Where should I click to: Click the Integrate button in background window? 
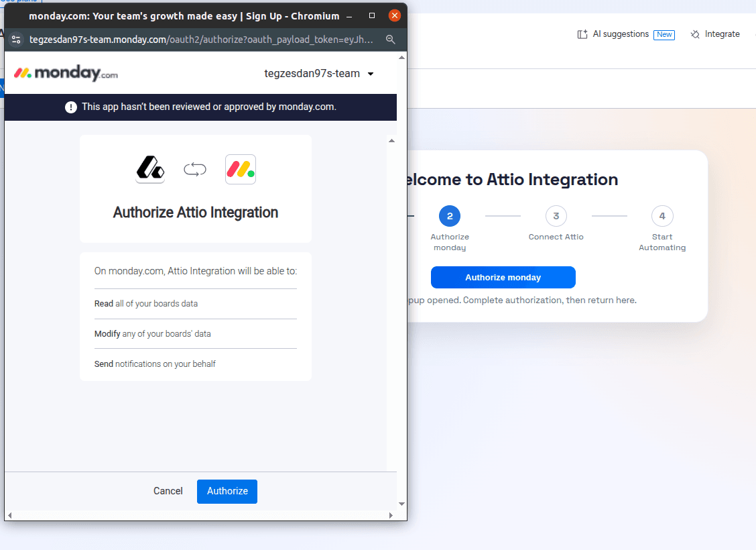click(x=716, y=34)
